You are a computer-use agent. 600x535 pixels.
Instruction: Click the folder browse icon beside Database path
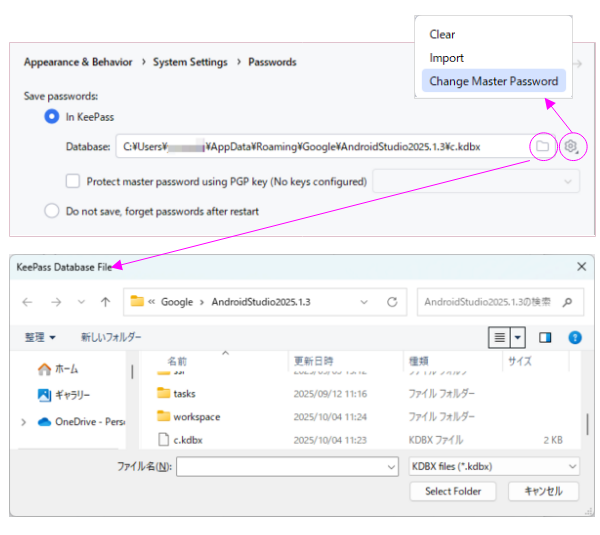pos(541,147)
